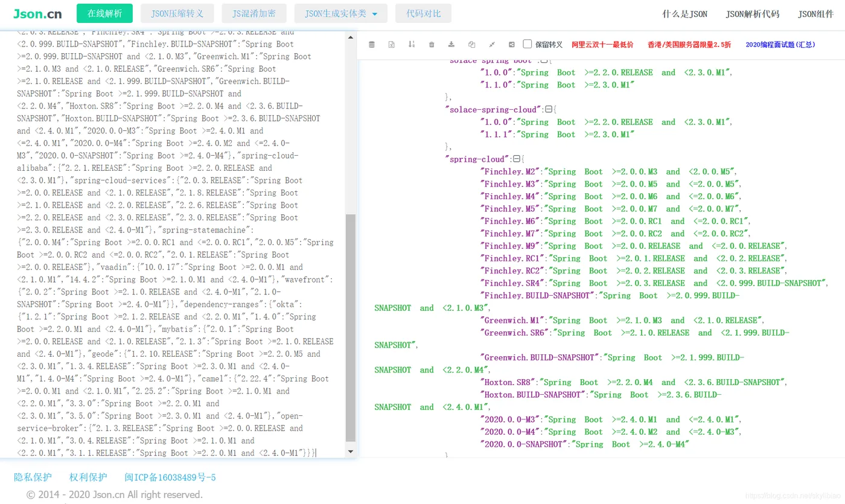
Task: Open the JS混淆加密 tab
Action: point(253,13)
